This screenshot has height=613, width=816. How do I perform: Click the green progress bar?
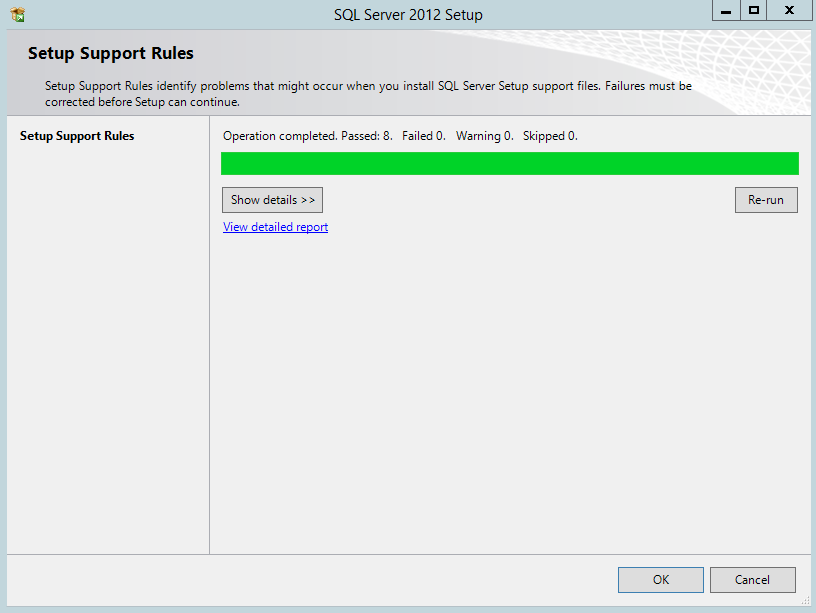(509, 163)
